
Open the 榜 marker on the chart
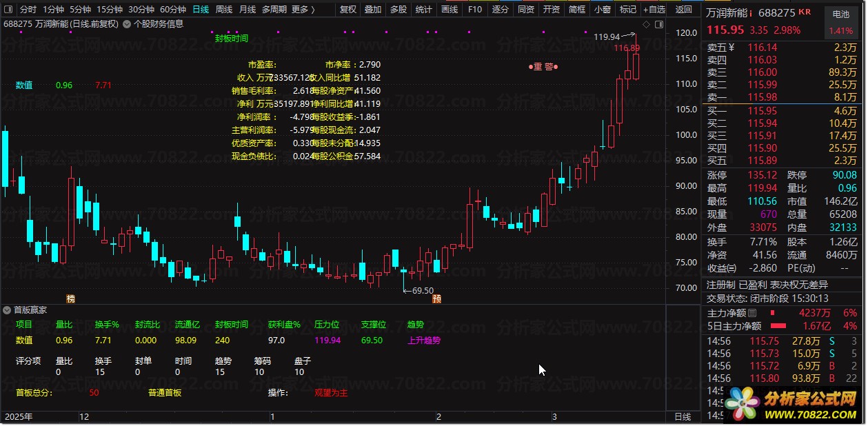pyautogui.click(x=70, y=298)
